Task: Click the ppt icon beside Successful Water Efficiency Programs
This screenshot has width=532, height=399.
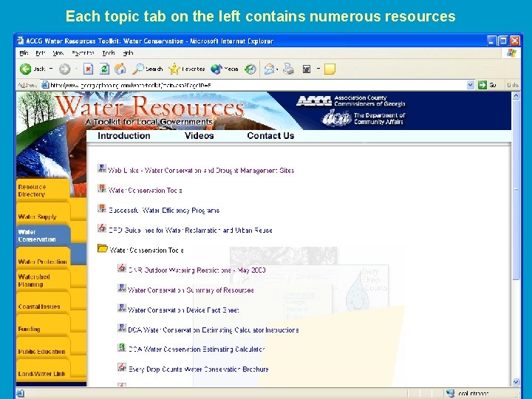Action: [102, 208]
